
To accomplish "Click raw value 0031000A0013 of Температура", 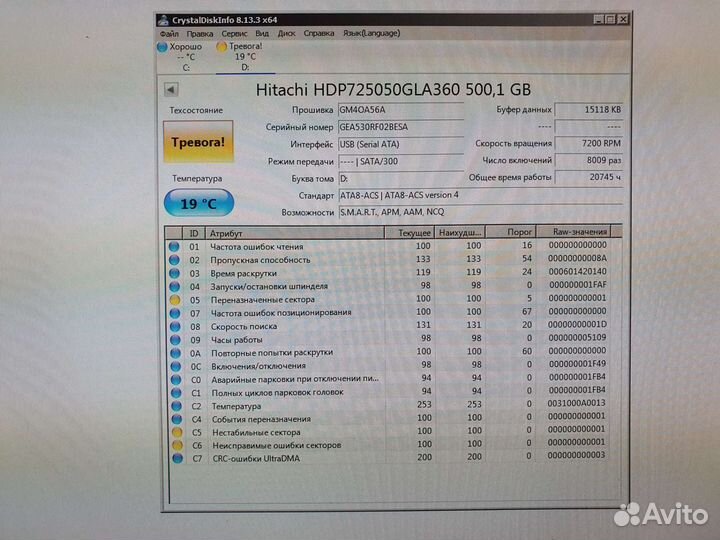I will click(576, 403).
